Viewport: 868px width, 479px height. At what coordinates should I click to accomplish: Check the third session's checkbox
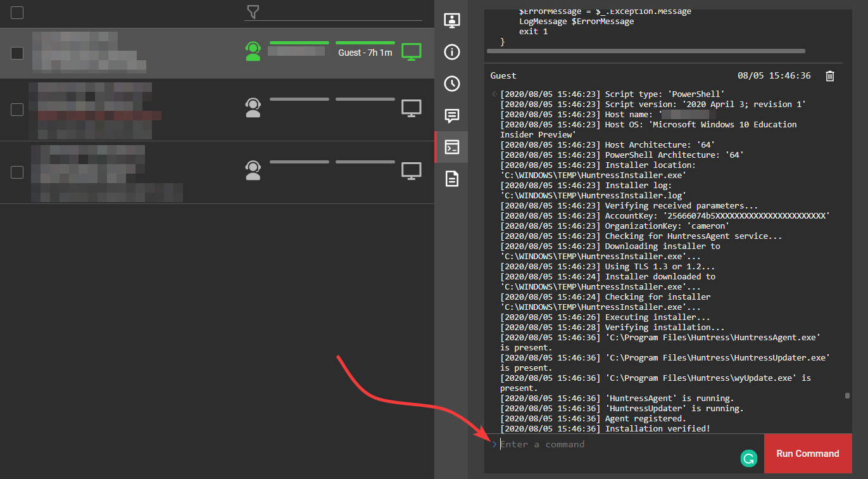(x=17, y=172)
